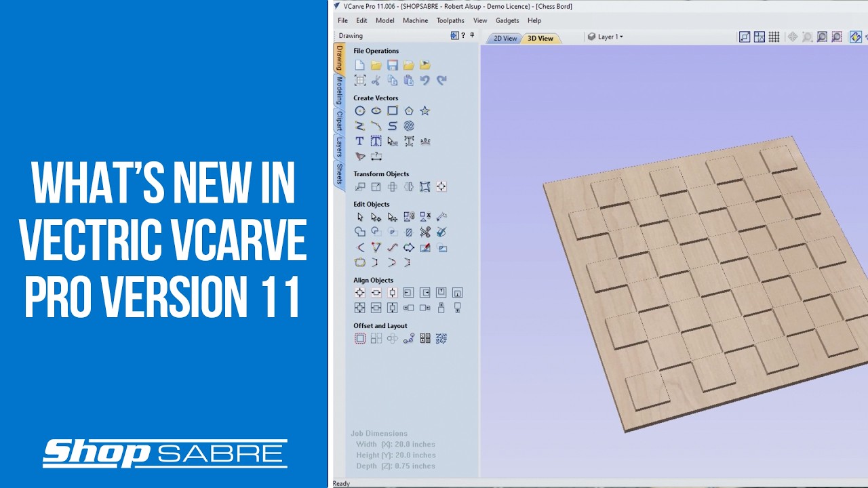Undo the last action
868x488 pixels.
coord(425,80)
